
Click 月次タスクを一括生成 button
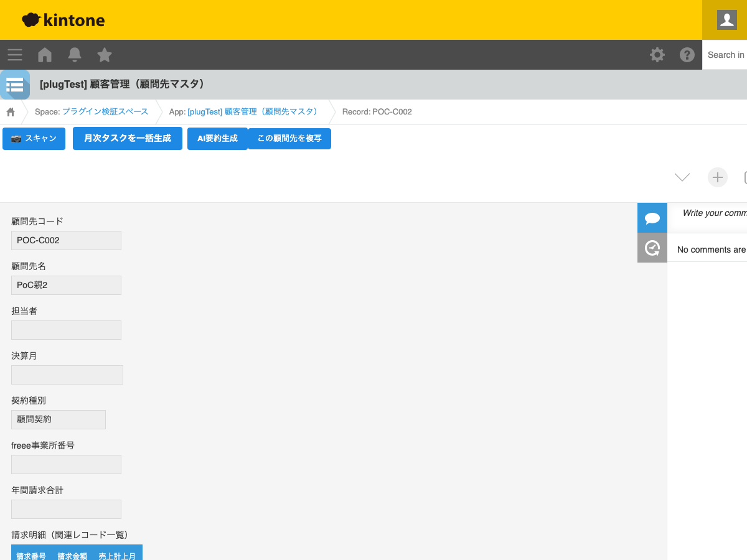point(128,138)
